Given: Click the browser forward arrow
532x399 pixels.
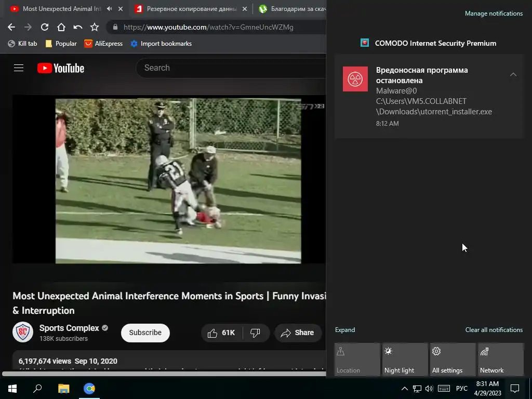Looking at the screenshot, I should point(28,27).
